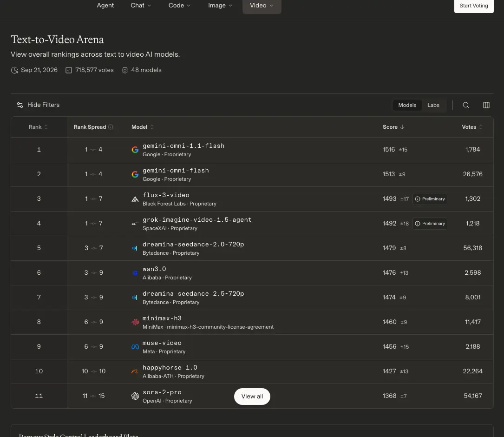Sort the table by Votes column
This screenshot has width=504, height=437.
click(472, 127)
